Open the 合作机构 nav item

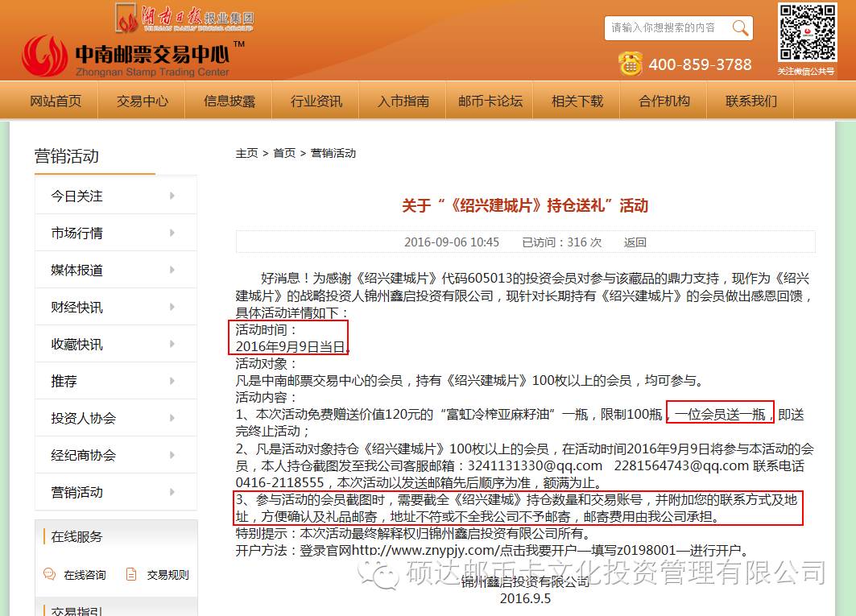point(664,101)
